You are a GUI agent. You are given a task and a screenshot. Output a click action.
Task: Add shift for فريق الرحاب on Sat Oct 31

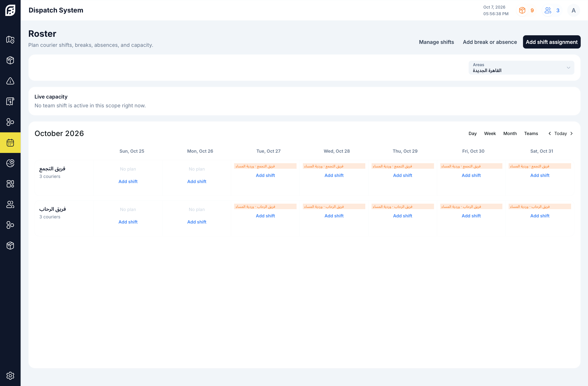tap(539, 216)
